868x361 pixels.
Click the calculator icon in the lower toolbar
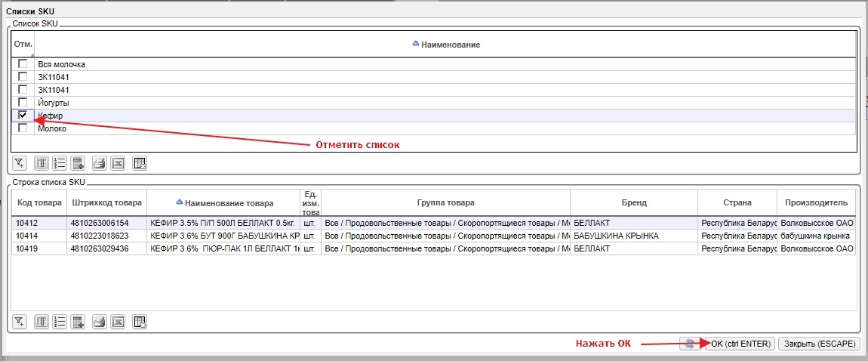point(78,322)
